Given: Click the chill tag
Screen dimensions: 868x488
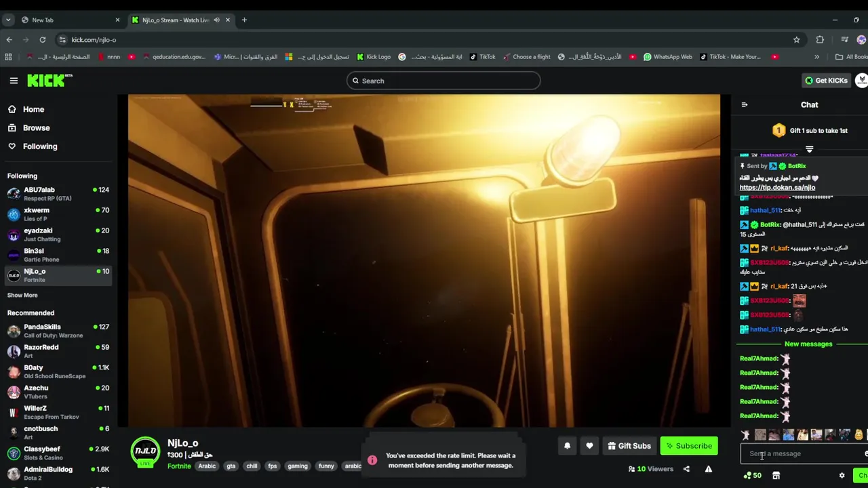Looking at the screenshot, I should click(x=252, y=466).
